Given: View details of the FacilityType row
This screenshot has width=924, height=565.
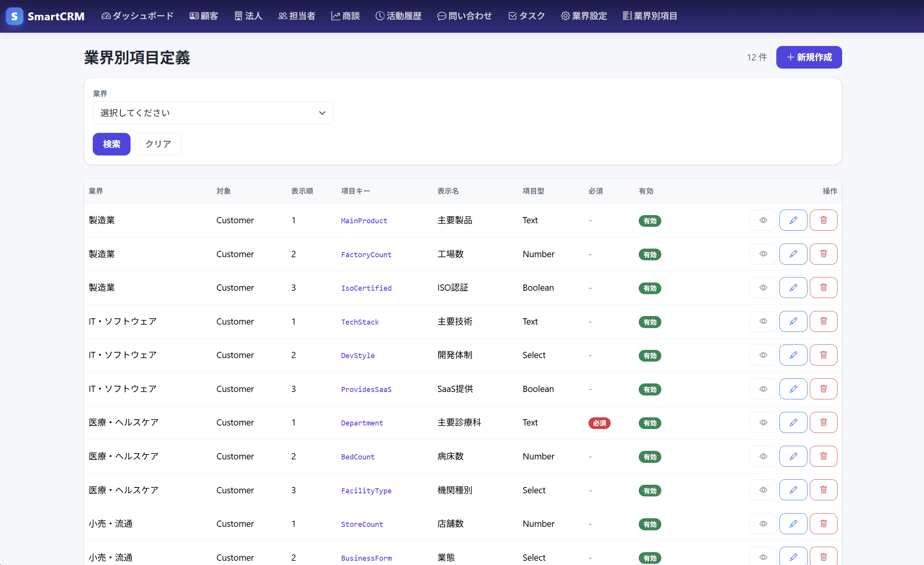Looking at the screenshot, I should [763, 490].
